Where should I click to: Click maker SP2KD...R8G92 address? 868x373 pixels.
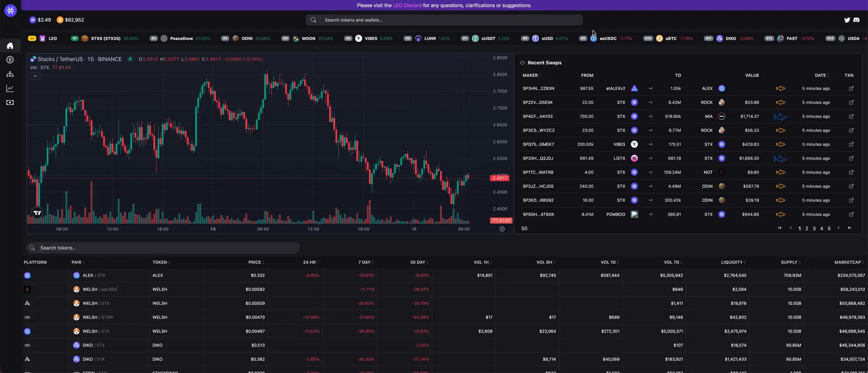(538, 200)
